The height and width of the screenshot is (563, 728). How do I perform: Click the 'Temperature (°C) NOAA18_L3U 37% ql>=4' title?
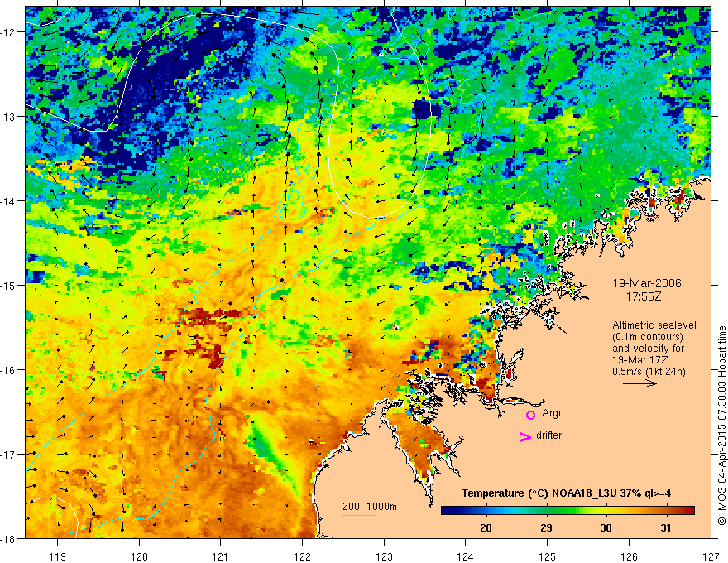pos(566,493)
